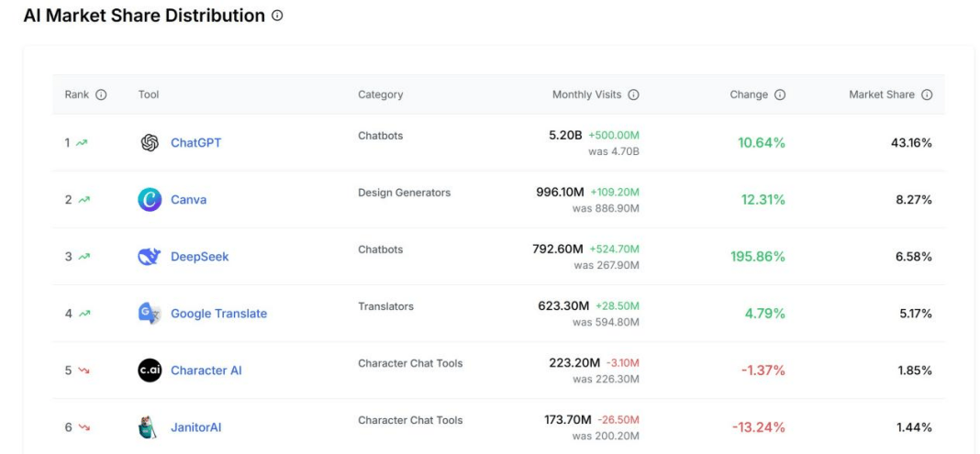The image size is (980, 454).
Task: Click Character Chat Tools in Character AI row
Action: click(x=410, y=363)
